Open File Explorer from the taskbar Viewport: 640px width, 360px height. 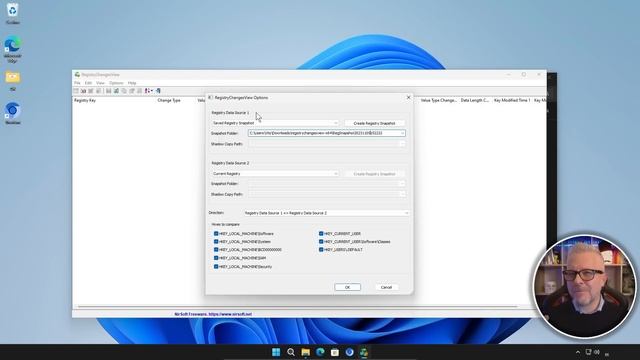click(x=305, y=352)
